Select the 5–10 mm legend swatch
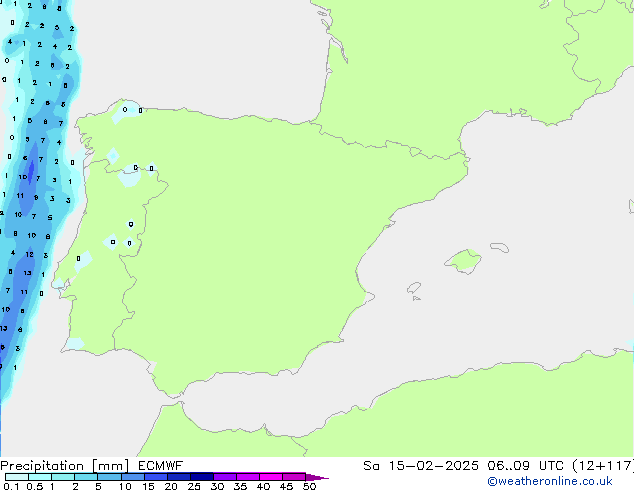Screen dimensions: 634x490 110,477
